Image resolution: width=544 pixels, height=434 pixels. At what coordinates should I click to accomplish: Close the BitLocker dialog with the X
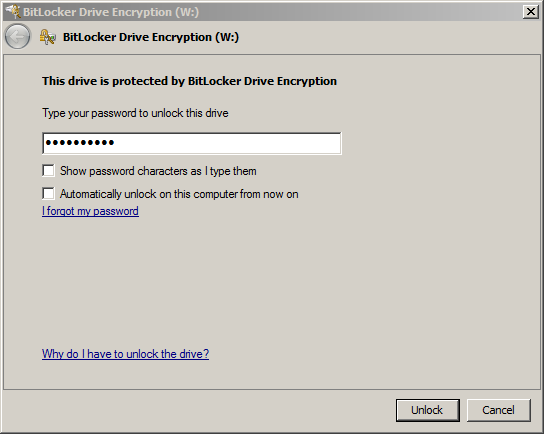(530, 12)
